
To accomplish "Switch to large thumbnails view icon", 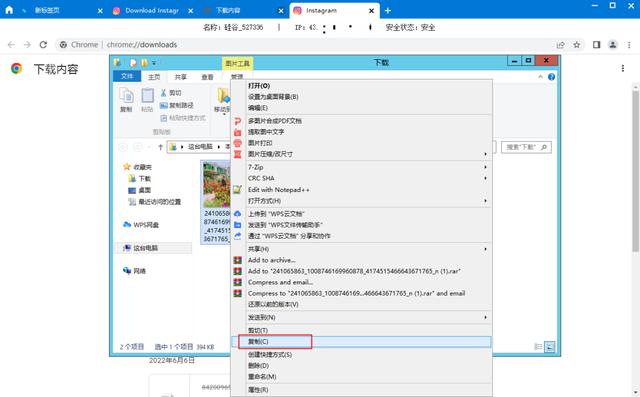I will [550, 347].
